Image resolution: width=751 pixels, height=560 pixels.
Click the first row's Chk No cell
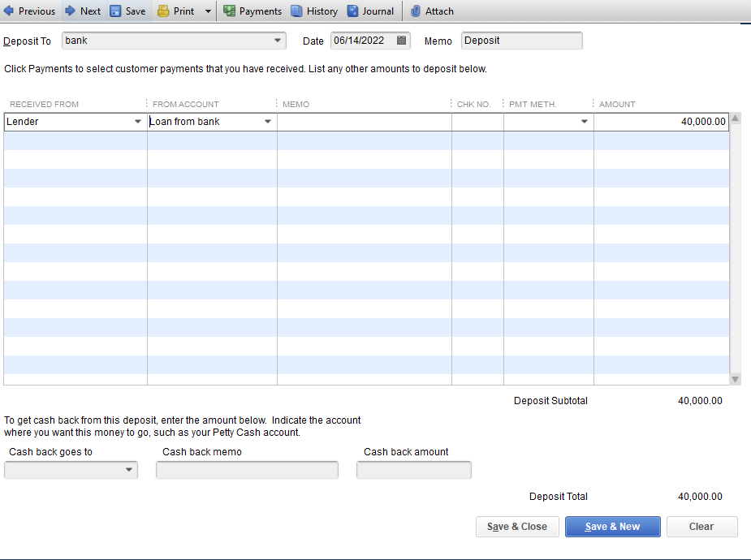(477, 122)
